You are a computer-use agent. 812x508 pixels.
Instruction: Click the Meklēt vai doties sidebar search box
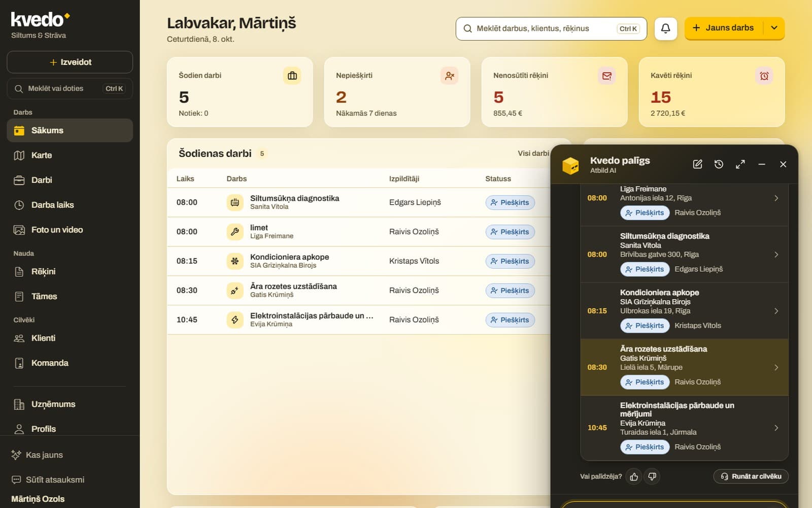[70, 88]
